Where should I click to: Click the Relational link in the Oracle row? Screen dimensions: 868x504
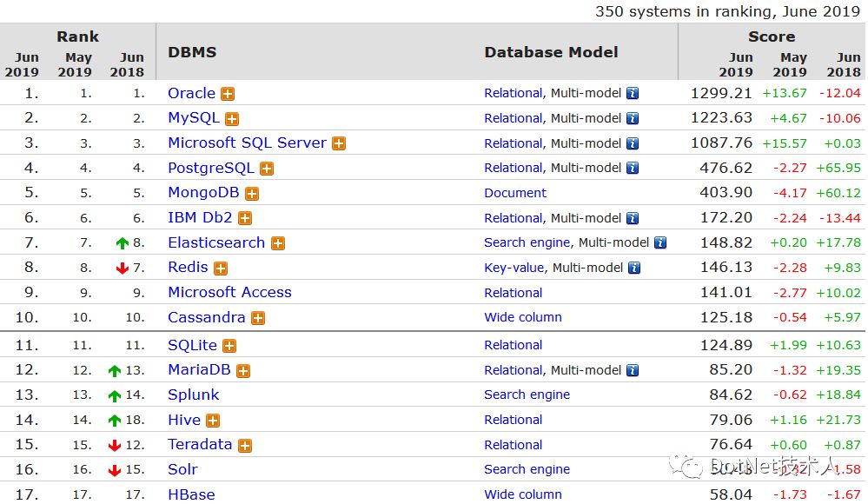point(514,93)
